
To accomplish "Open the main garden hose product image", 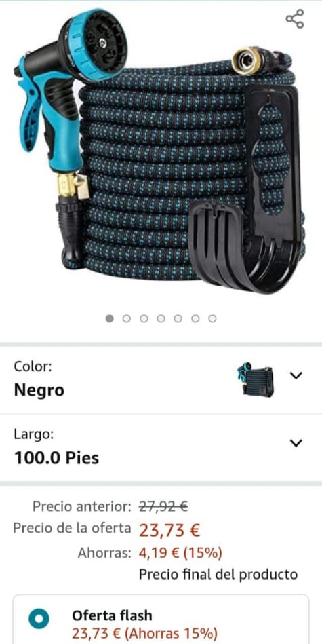I will point(160,151).
